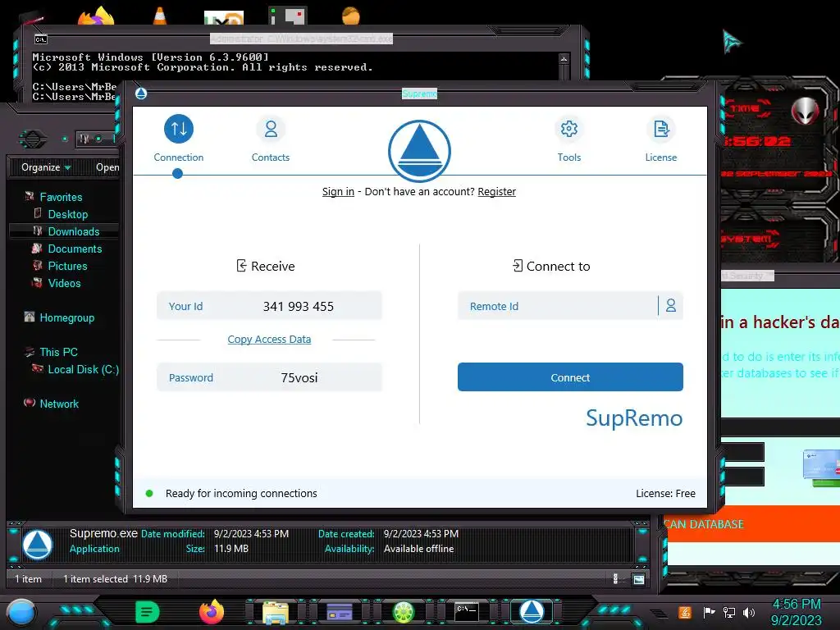The width and height of the screenshot is (840, 630).
Task: Click the License: Free status text
Action: pos(665,493)
